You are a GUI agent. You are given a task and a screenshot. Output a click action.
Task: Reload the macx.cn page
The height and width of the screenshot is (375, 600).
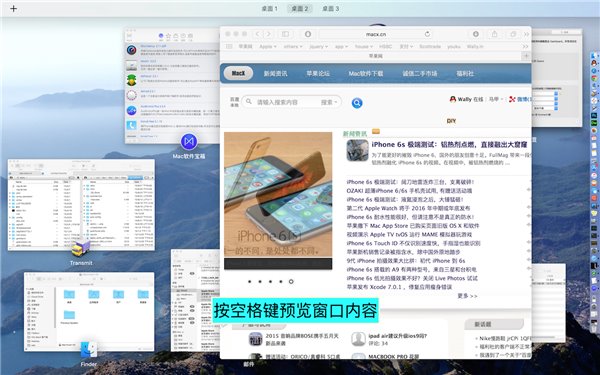[x=427, y=34]
